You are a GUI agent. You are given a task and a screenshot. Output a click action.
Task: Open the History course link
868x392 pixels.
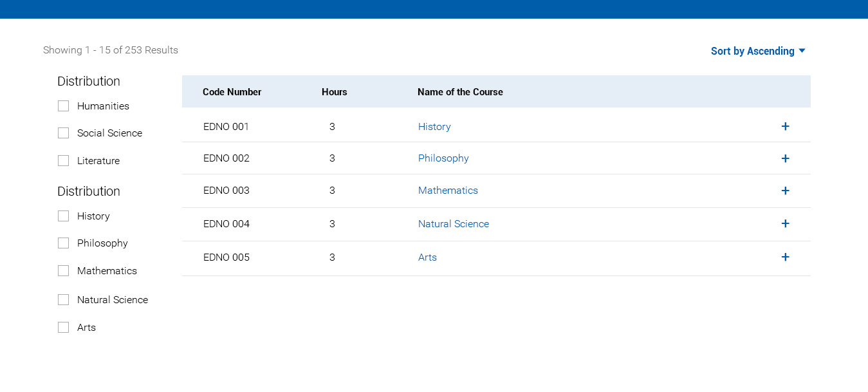tap(434, 127)
